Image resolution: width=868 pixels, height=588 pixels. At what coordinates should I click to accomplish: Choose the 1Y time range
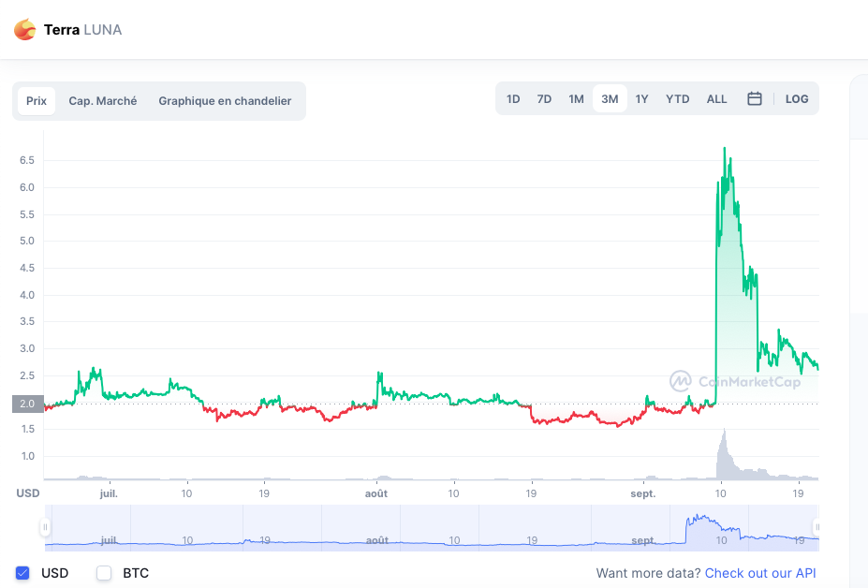[x=641, y=98]
